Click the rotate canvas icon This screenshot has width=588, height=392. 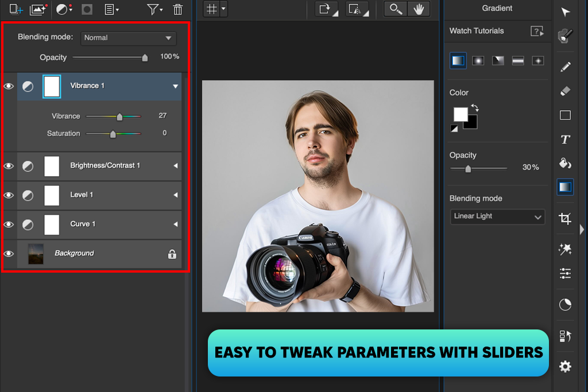pos(327,9)
